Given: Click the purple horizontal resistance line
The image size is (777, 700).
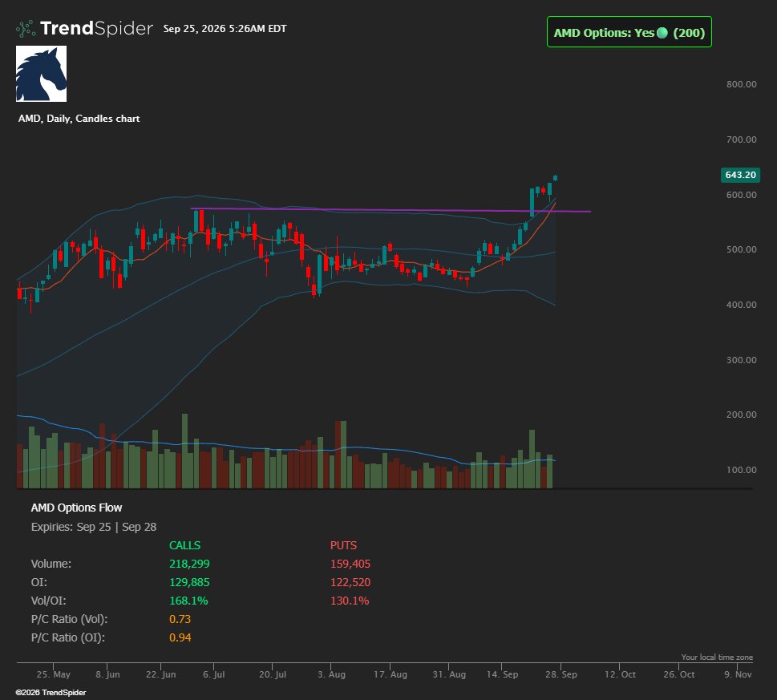Looking at the screenshot, I should (391, 210).
